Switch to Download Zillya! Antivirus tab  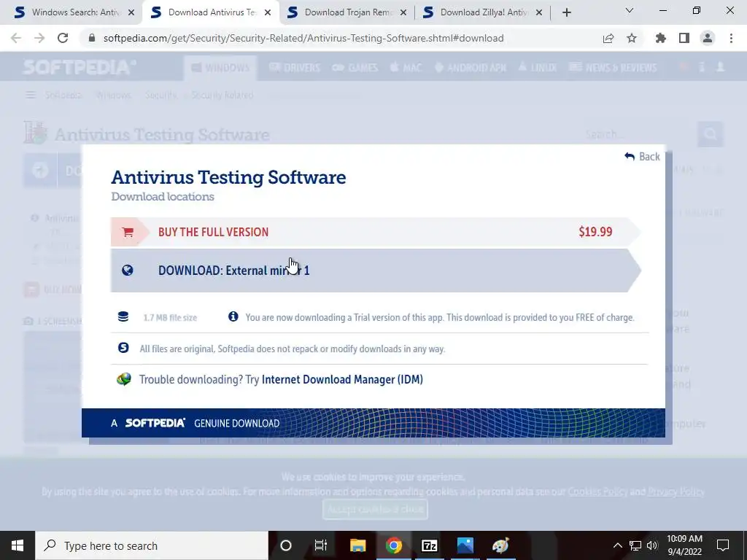tap(483, 12)
